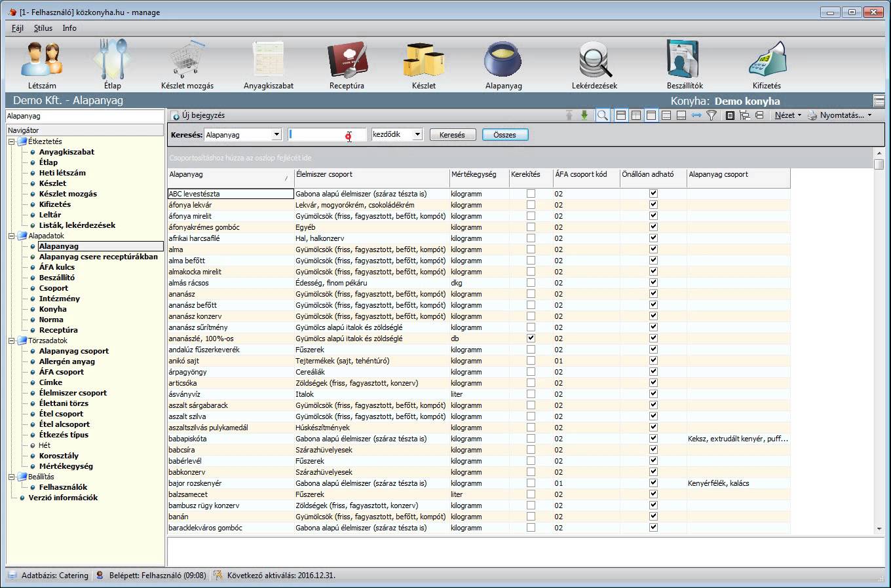Open the Stílus menu
The width and height of the screenshot is (891, 588).
43,28
